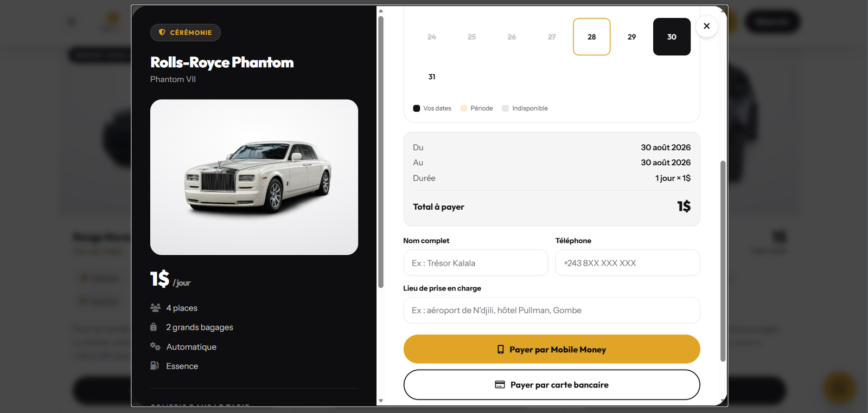Click the Au date value '30 août 2026'
Screen dimensions: 868x413
(666, 163)
